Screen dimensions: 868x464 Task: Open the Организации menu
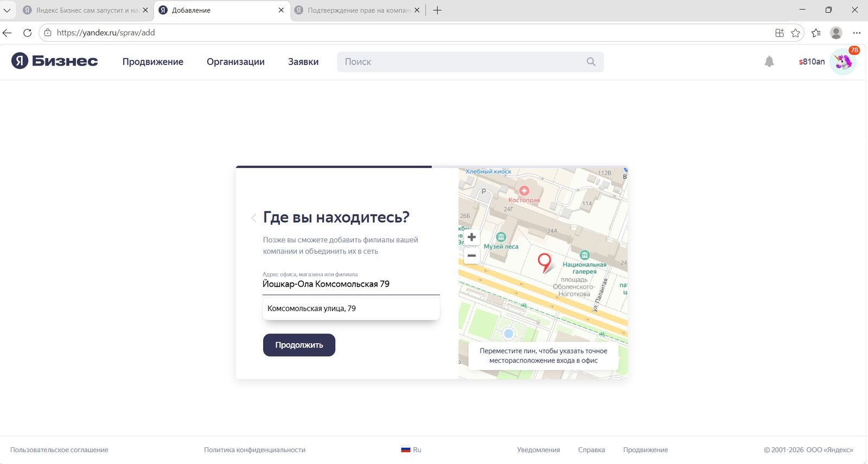point(235,62)
